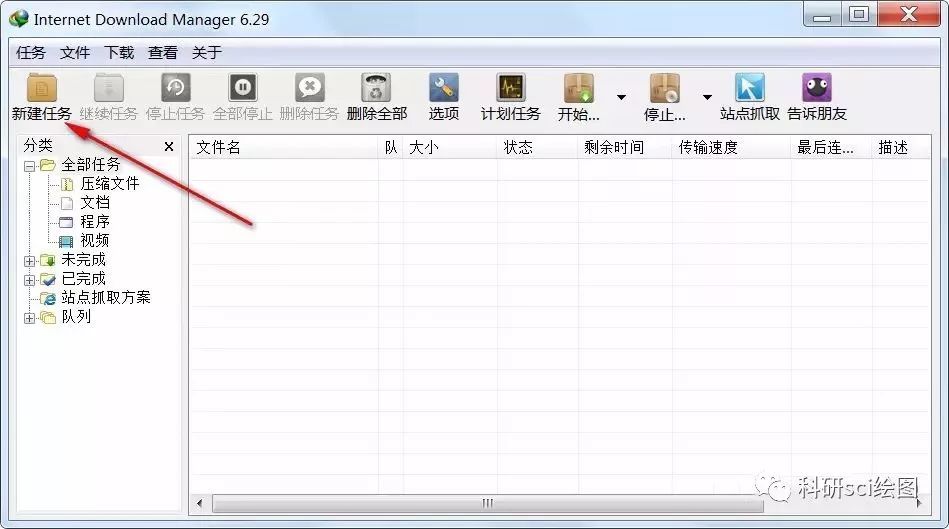Sort by 文件名 column header
Screen dimensions: 949x529
click(x=284, y=147)
